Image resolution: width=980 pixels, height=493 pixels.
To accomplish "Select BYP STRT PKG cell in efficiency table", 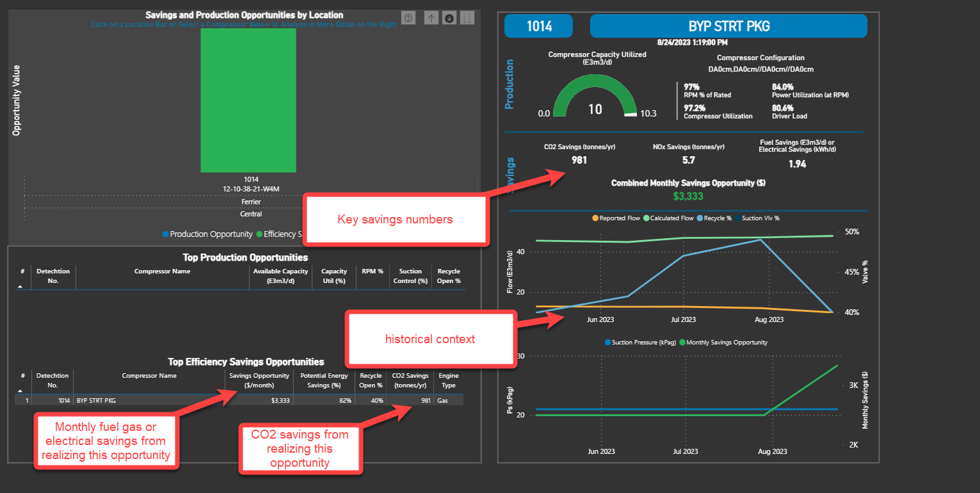I will click(x=96, y=400).
